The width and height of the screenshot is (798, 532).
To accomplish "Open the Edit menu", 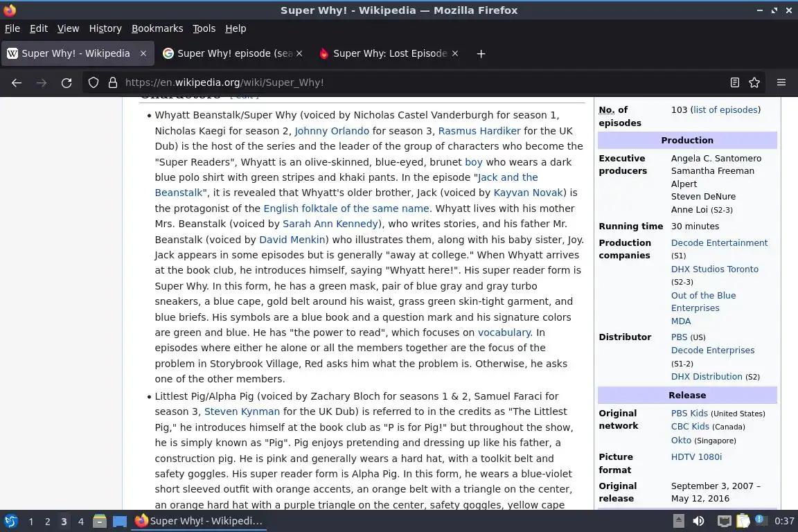I will click(39, 28).
